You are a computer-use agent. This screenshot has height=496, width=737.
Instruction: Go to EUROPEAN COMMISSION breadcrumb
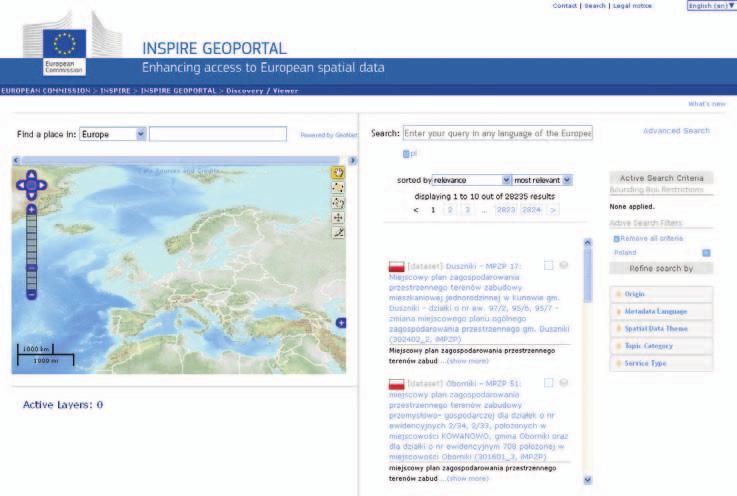tap(46, 91)
